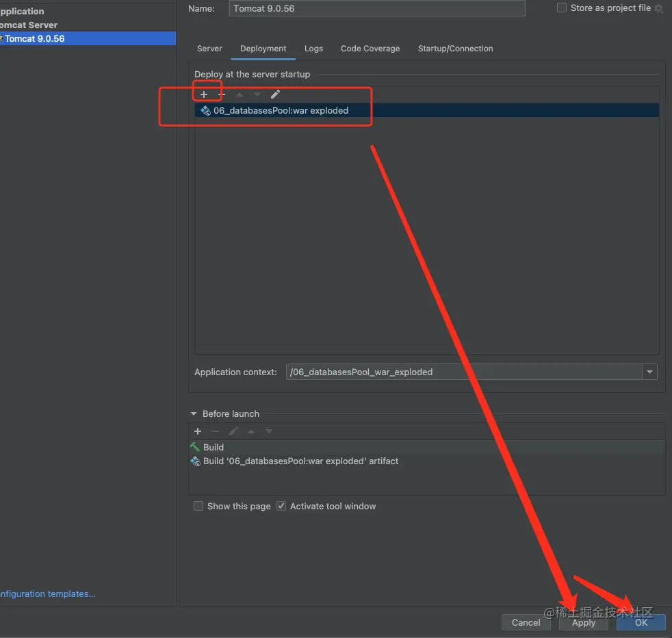Viewport: 672px width, 638px height.
Task: Select the Build before-launch task row
Action: (x=427, y=447)
